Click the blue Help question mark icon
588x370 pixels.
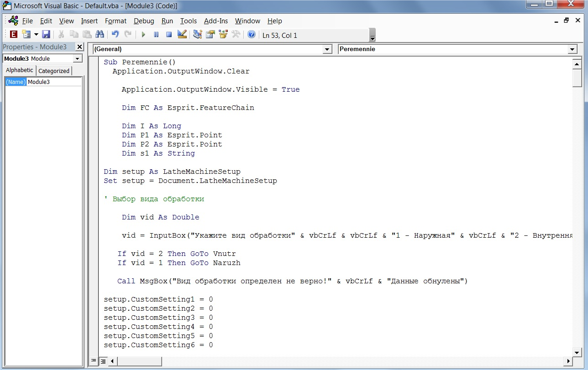click(x=251, y=35)
